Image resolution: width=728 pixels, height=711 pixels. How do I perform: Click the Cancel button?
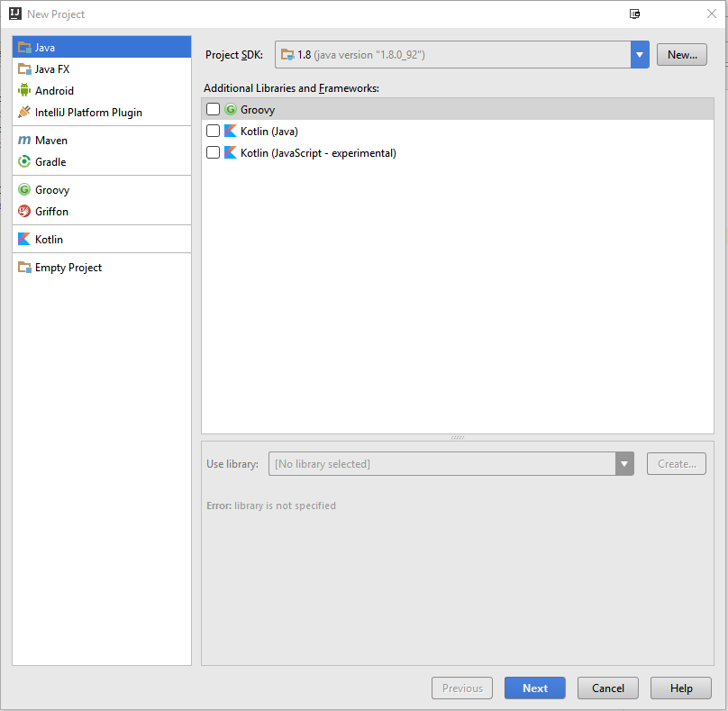click(x=607, y=688)
